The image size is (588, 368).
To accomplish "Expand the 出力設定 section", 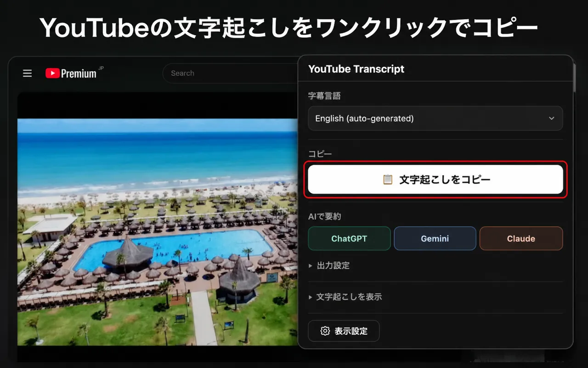I will [x=329, y=265].
